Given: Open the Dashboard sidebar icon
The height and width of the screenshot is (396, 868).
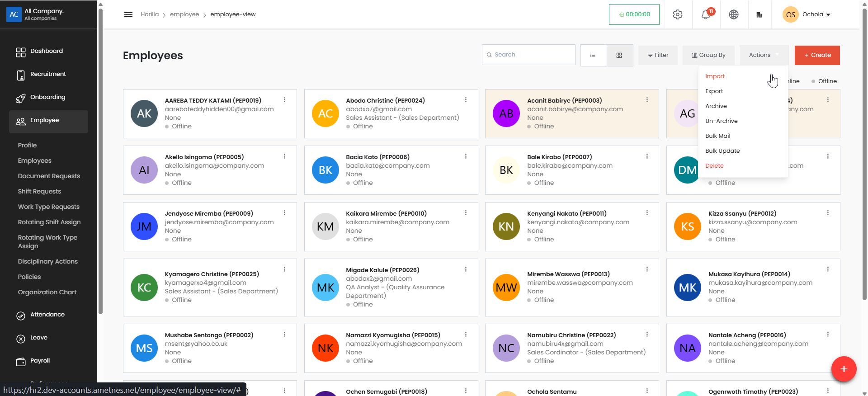Looking at the screenshot, I should [21, 52].
